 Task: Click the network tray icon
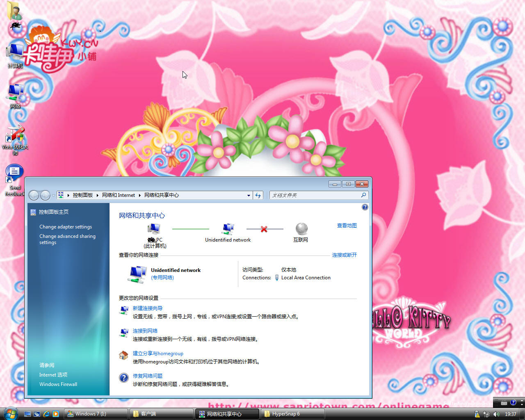click(x=486, y=414)
